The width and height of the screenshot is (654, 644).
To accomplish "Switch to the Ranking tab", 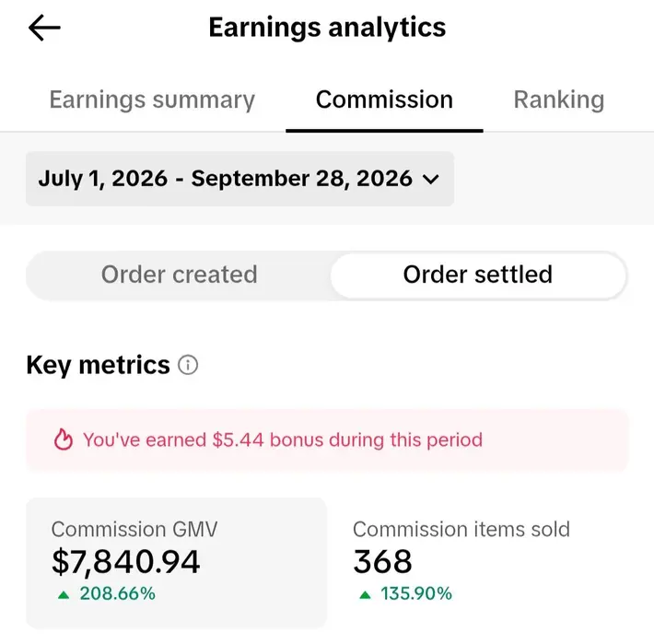I will pos(559,100).
